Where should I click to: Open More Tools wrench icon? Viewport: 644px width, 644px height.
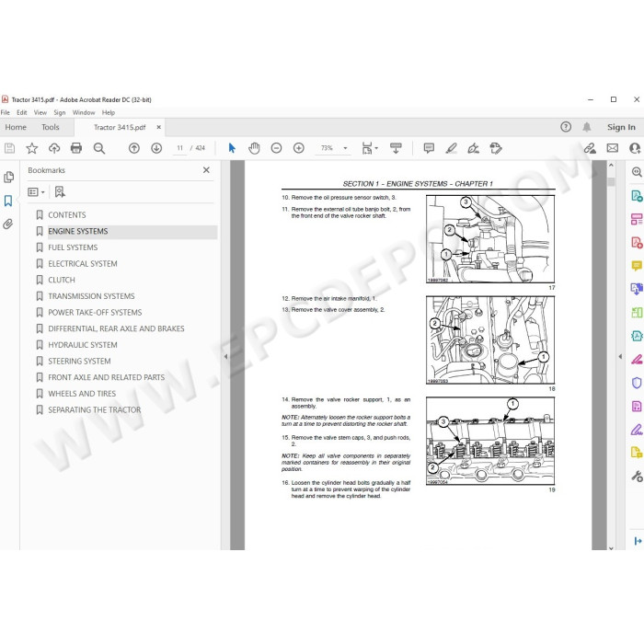[637, 477]
